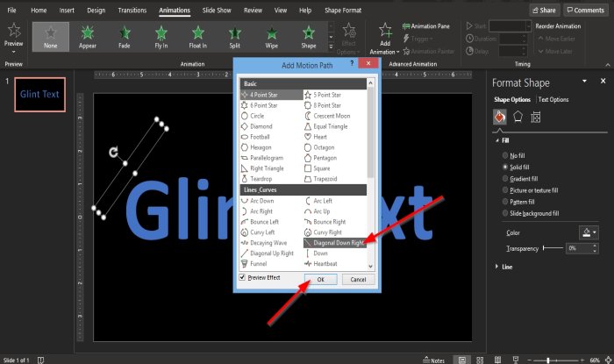Collapse the Fill section
Image resolution: width=614 pixels, height=364 pixels.
(497, 140)
